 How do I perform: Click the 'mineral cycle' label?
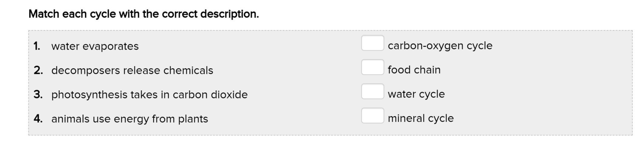coord(420,118)
